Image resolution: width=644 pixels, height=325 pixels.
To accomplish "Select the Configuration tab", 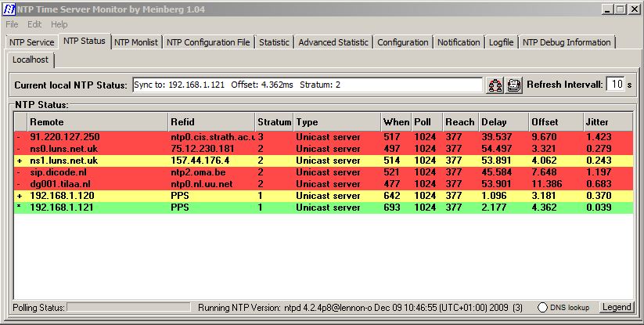I will [402, 42].
